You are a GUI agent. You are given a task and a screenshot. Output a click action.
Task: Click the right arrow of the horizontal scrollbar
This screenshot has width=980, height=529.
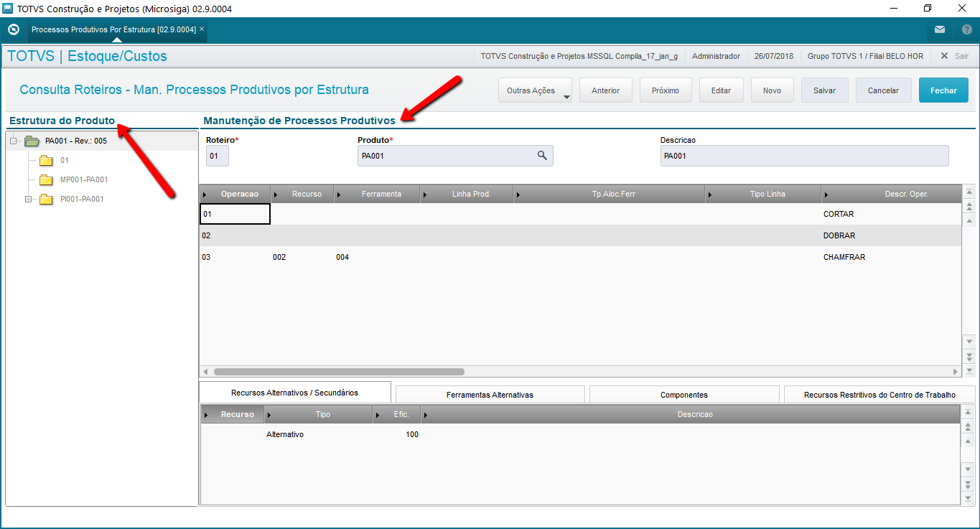pos(956,372)
